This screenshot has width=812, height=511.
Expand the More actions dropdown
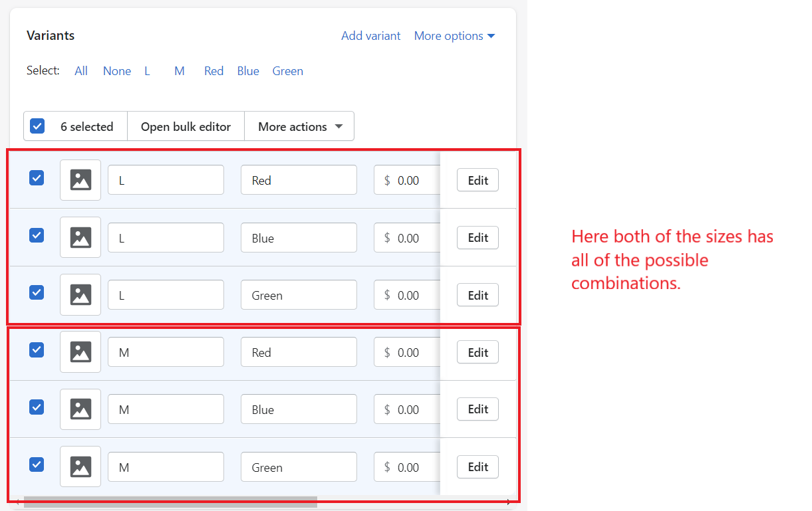tap(299, 126)
